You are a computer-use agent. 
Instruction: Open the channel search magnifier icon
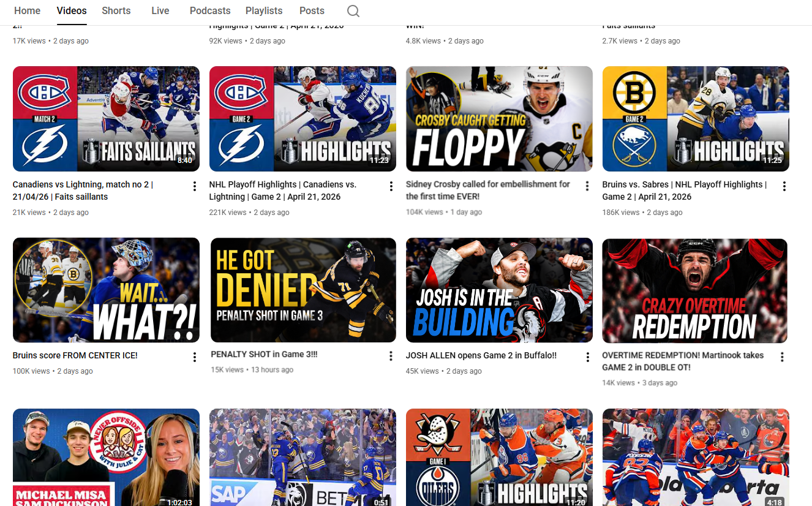coord(353,11)
